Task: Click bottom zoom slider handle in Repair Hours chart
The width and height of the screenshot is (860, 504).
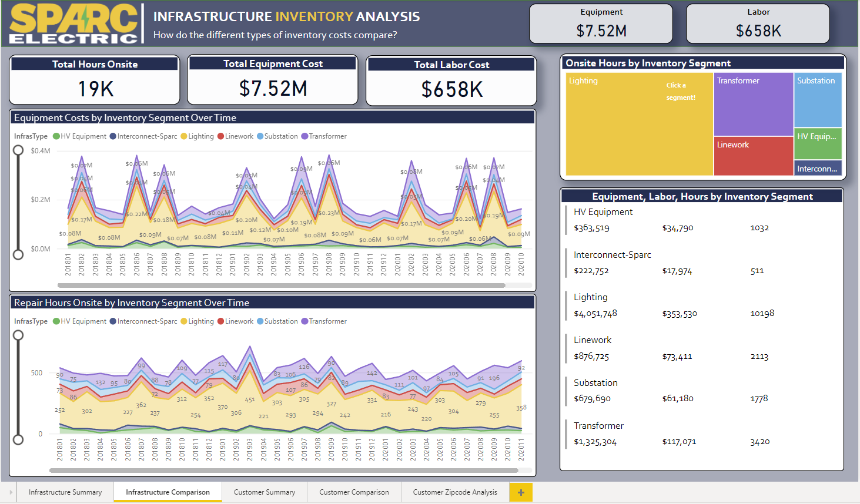Action: pos(18,439)
